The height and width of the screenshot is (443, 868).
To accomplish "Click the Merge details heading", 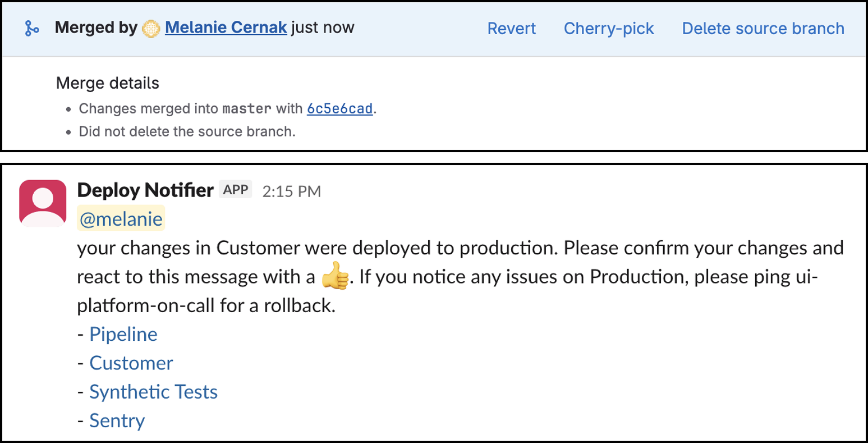I will [x=108, y=83].
